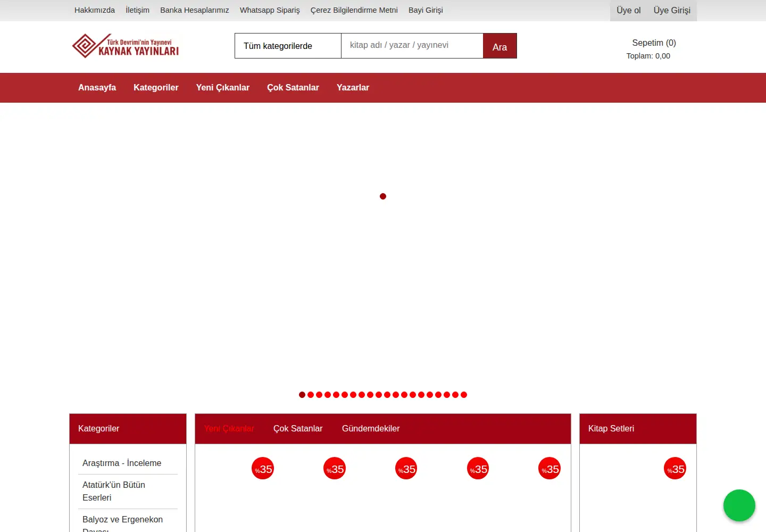Viewport: 766px width, 532px height.
Task: Open Kategoriler in the main menu
Action: 156,88
